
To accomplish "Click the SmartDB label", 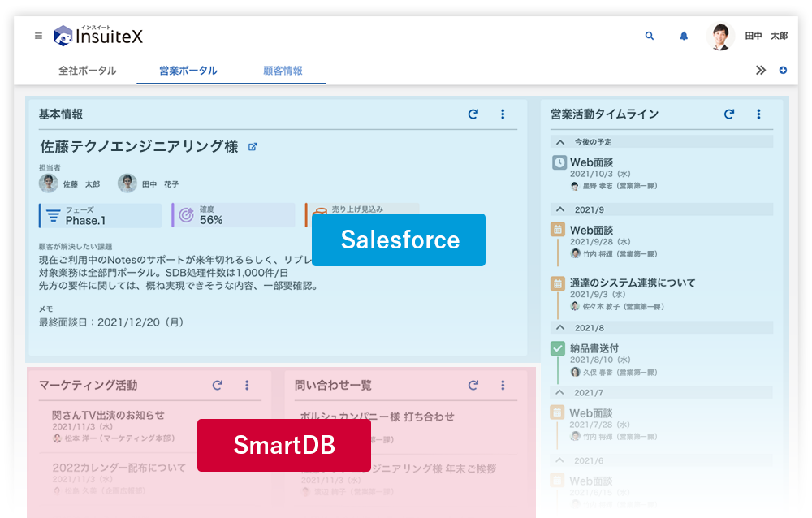I will click(x=283, y=445).
